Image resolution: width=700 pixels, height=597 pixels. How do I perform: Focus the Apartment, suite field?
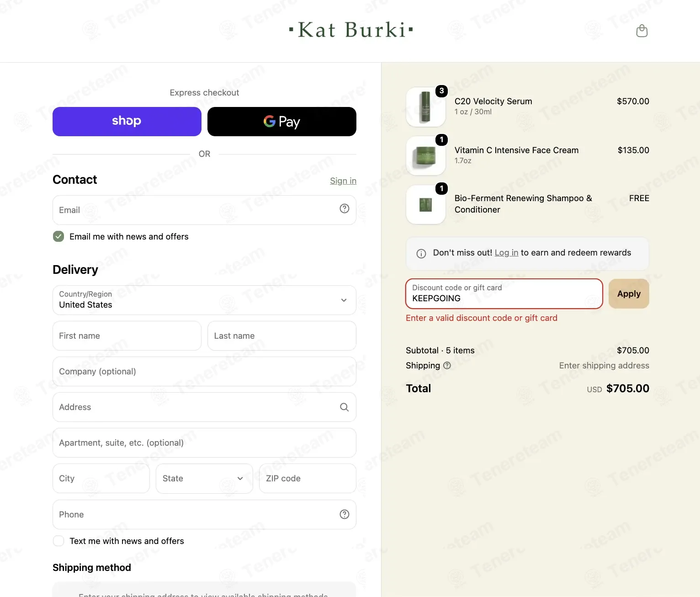pyautogui.click(x=204, y=442)
